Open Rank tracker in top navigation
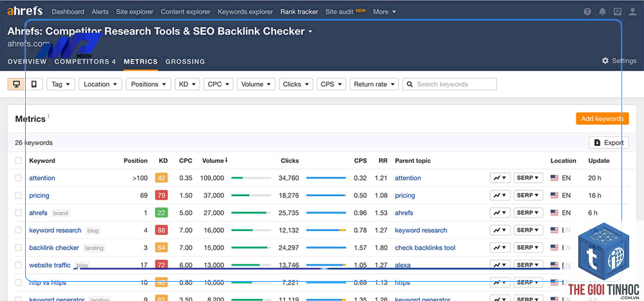The image size is (644, 301). (x=299, y=12)
